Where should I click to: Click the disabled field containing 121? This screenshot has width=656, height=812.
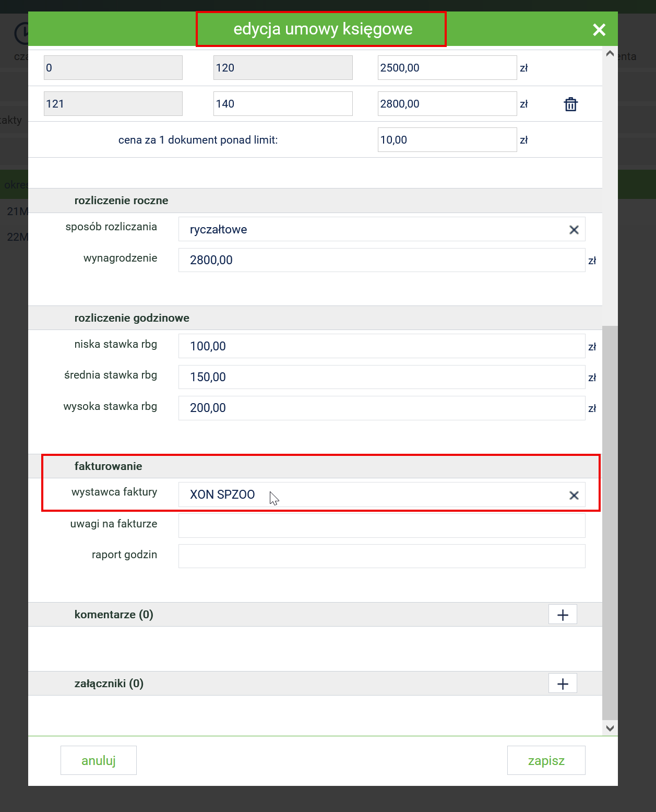[x=113, y=104]
